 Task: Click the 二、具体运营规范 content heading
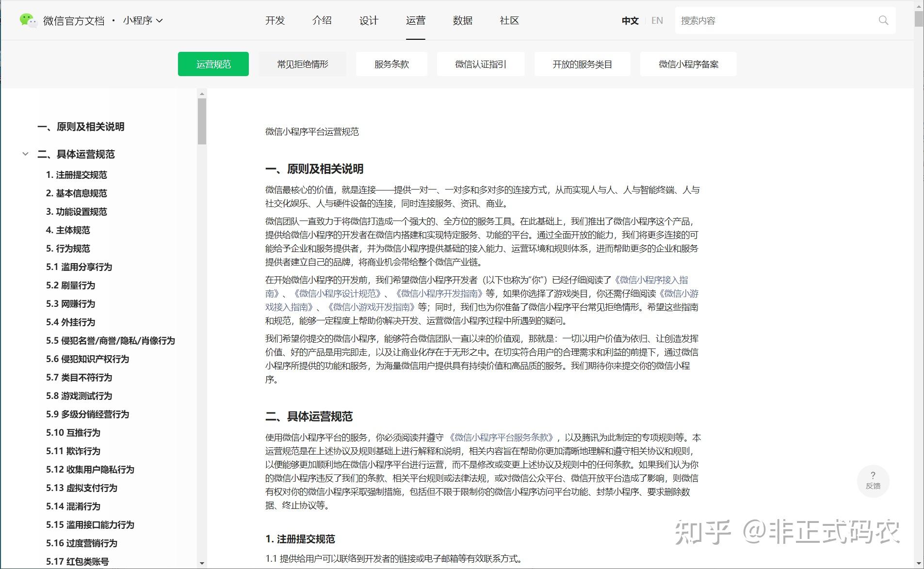click(309, 417)
